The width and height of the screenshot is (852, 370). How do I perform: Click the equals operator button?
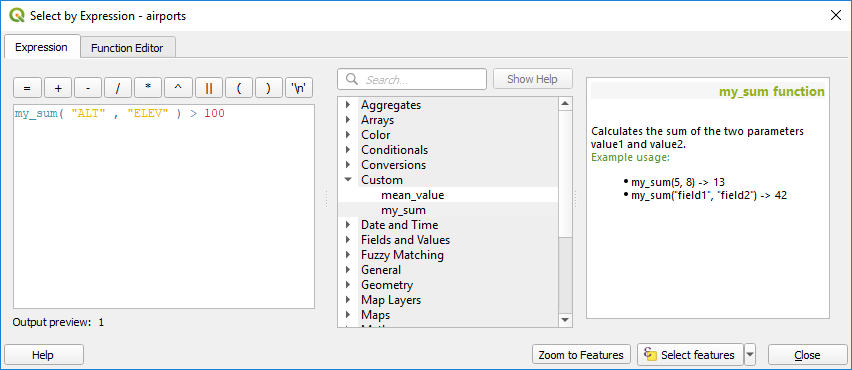click(28, 88)
